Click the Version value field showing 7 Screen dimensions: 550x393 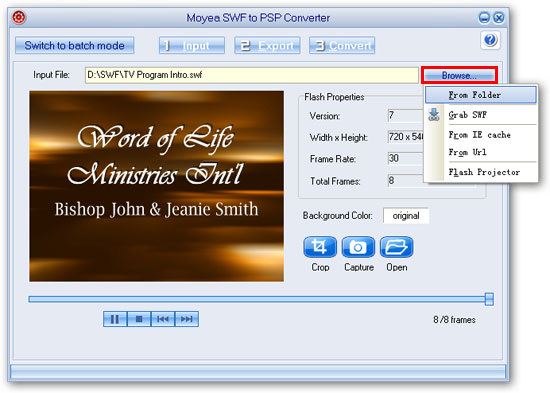[406, 115]
